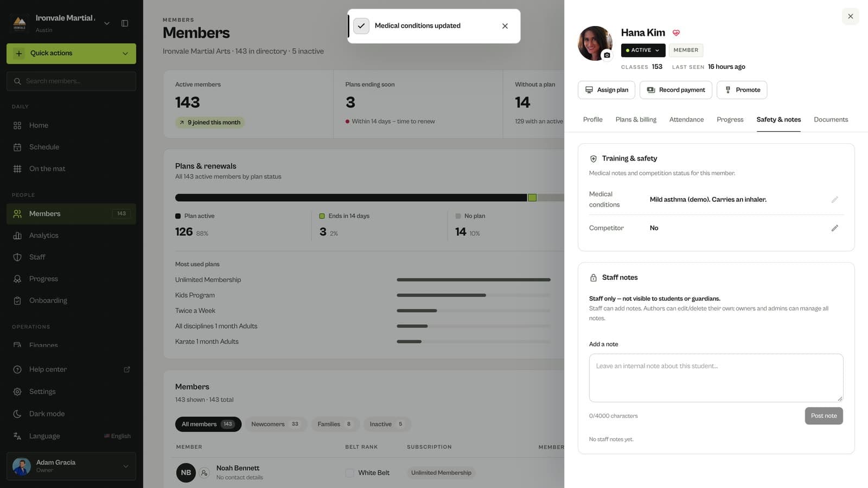Open Onboarding in the sidebar

(71, 300)
